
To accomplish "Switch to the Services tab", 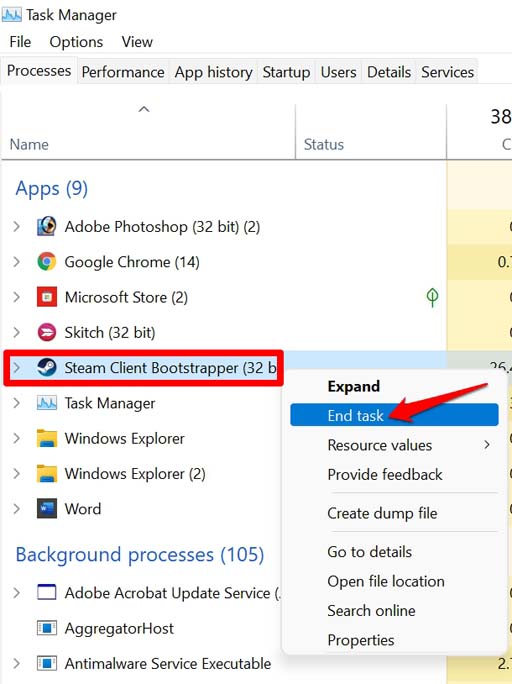I will 447,72.
